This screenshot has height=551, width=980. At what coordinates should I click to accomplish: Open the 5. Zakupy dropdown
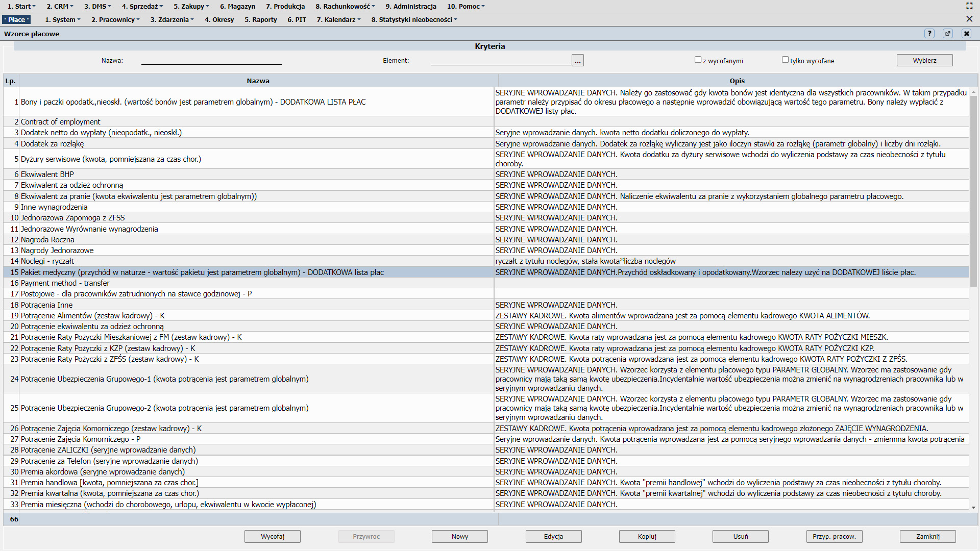click(x=191, y=6)
